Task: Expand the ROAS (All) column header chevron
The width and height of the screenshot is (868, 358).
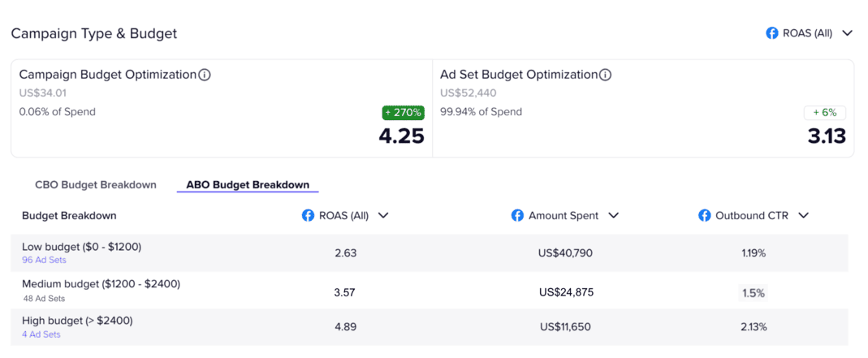Action: click(383, 216)
